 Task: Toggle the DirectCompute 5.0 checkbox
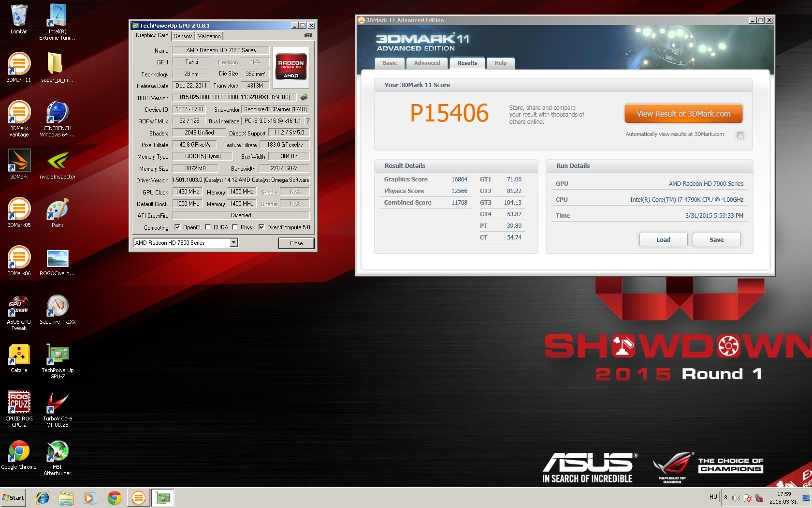click(x=261, y=227)
